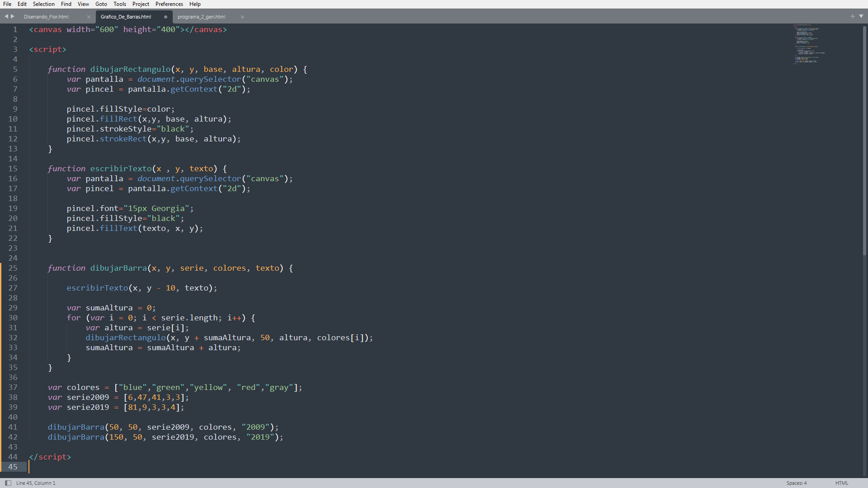The width and height of the screenshot is (868, 488).
Task: Click the vertical scrollbar
Action: point(864,140)
